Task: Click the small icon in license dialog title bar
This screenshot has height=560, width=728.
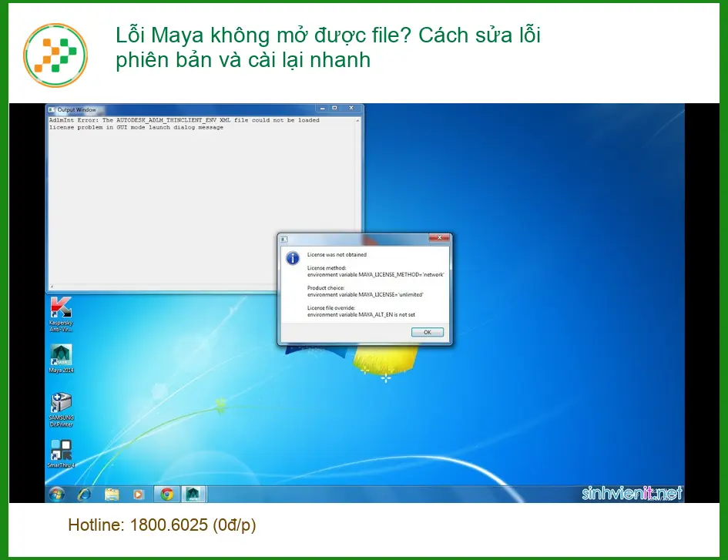Action: click(284, 239)
